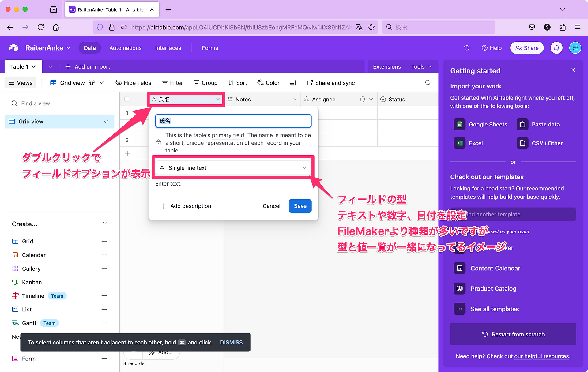Switch to the Interfaces tab
The height and width of the screenshot is (372, 588).
tap(168, 48)
